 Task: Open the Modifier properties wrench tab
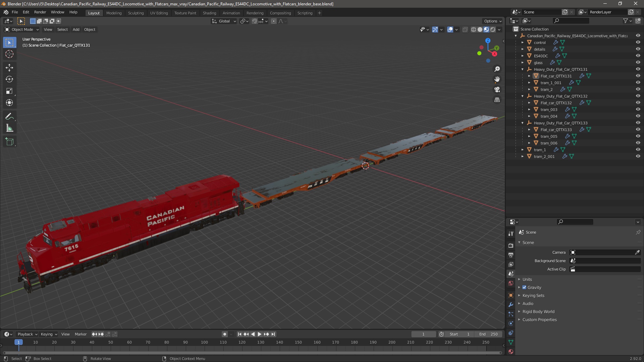pyautogui.click(x=511, y=305)
